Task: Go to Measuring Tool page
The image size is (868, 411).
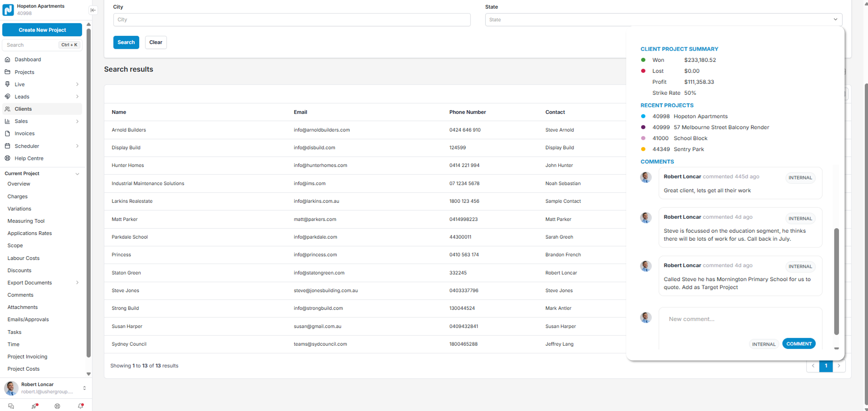Action: tap(26, 221)
